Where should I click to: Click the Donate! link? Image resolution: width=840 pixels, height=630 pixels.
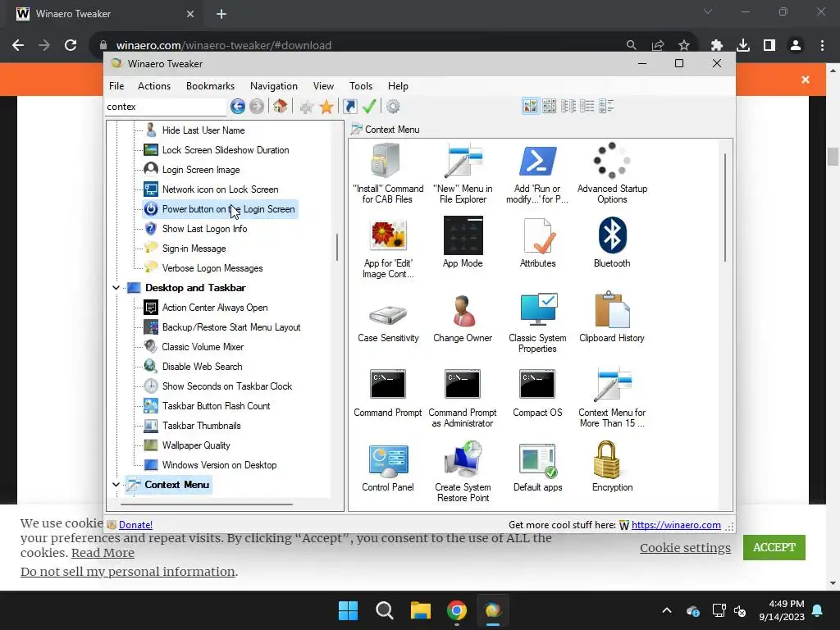click(x=135, y=525)
